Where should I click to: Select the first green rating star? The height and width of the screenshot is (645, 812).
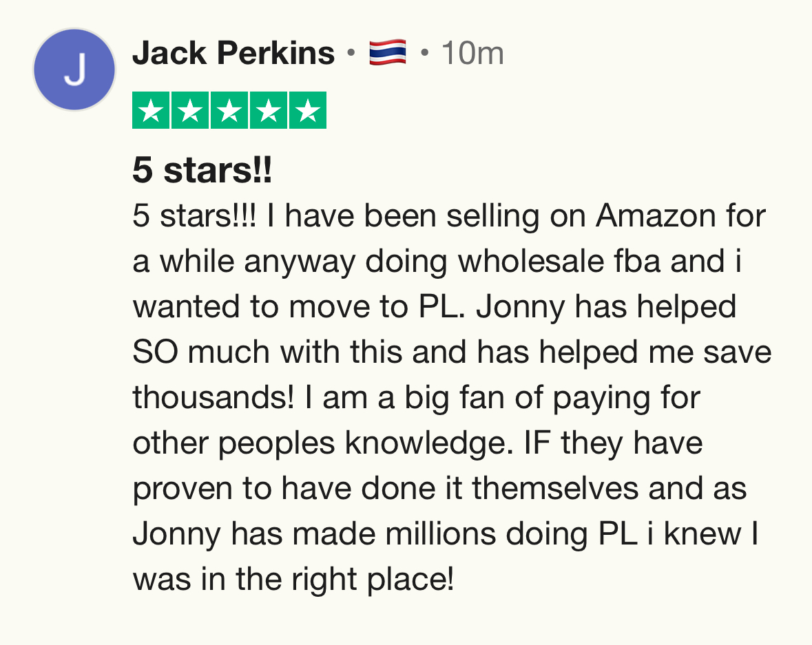(151, 109)
